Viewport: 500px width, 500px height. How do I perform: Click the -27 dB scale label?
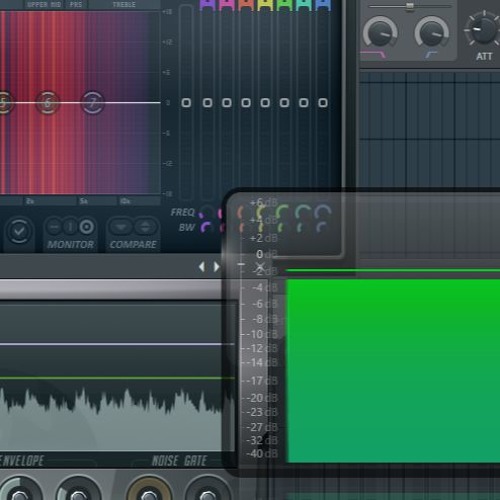click(262, 427)
